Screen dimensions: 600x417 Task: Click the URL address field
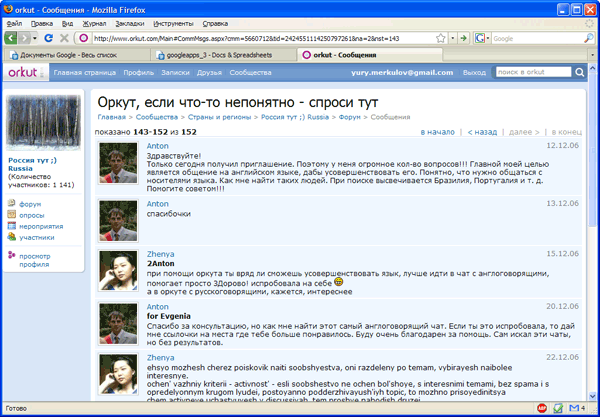(x=262, y=39)
